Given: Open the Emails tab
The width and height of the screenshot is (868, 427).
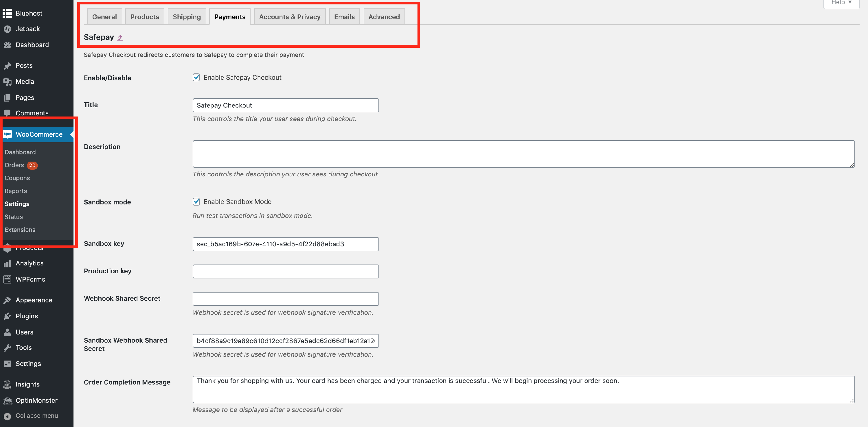Looking at the screenshot, I should 344,17.
